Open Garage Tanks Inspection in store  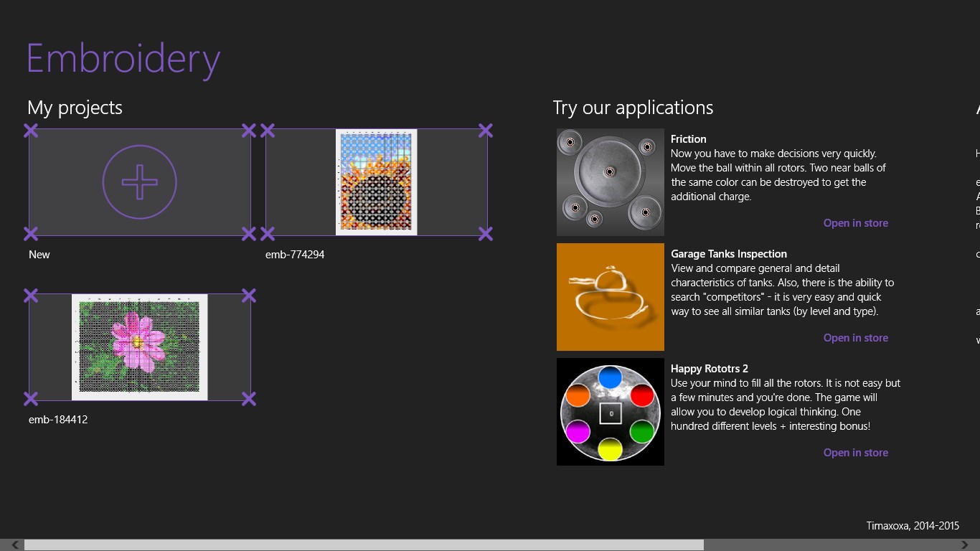855,338
